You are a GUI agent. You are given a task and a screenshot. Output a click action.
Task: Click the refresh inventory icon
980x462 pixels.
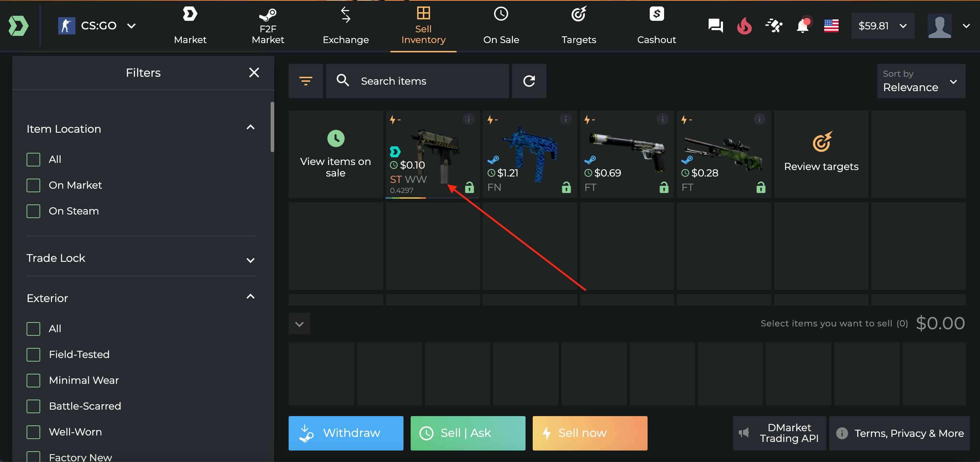pyautogui.click(x=529, y=81)
